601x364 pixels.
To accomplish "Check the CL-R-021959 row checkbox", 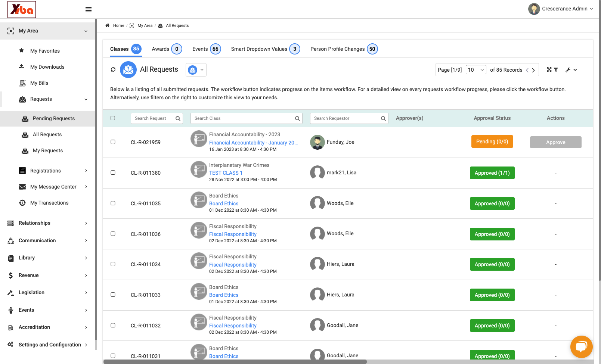I will [x=113, y=142].
